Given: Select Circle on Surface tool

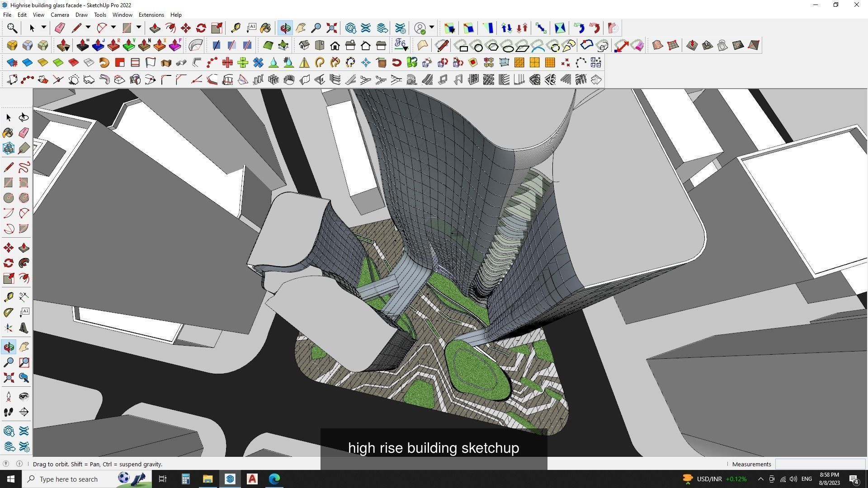Looking at the screenshot, I should 478,46.
